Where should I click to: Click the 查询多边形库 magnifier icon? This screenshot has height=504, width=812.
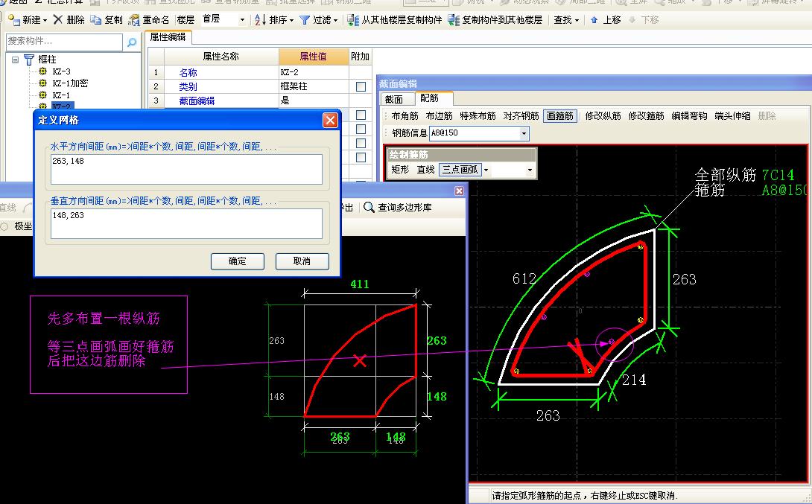click(x=369, y=207)
